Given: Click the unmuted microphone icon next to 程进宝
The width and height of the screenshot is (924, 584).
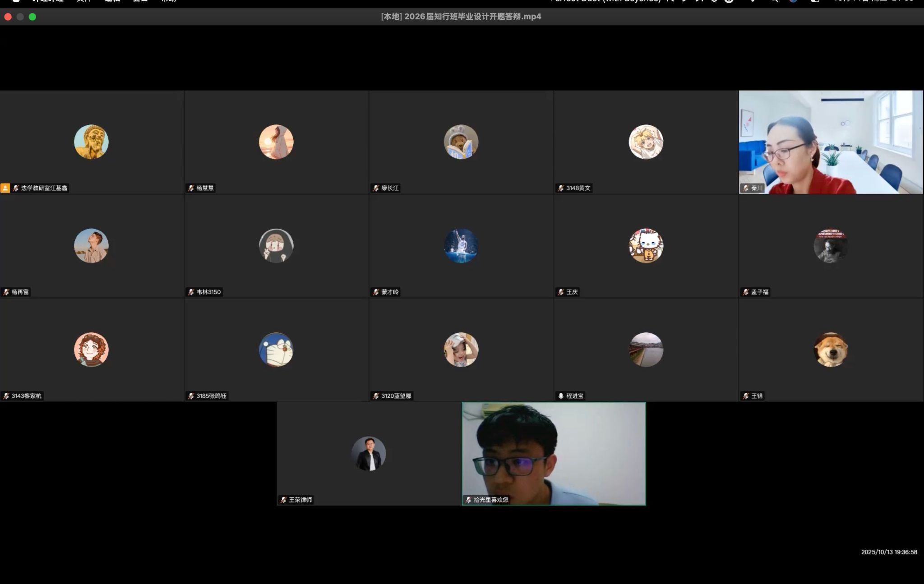Looking at the screenshot, I should (561, 396).
